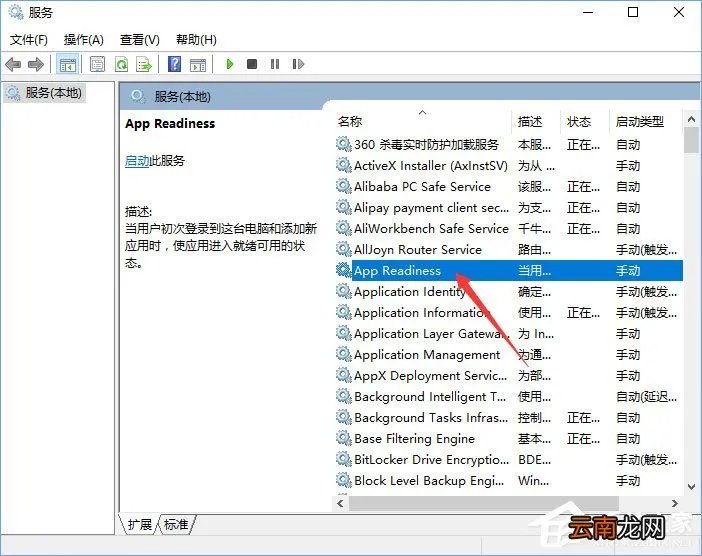Click the BDE... description of BitLocker row
This screenshot has width=702, height=556.
[535, 460]
